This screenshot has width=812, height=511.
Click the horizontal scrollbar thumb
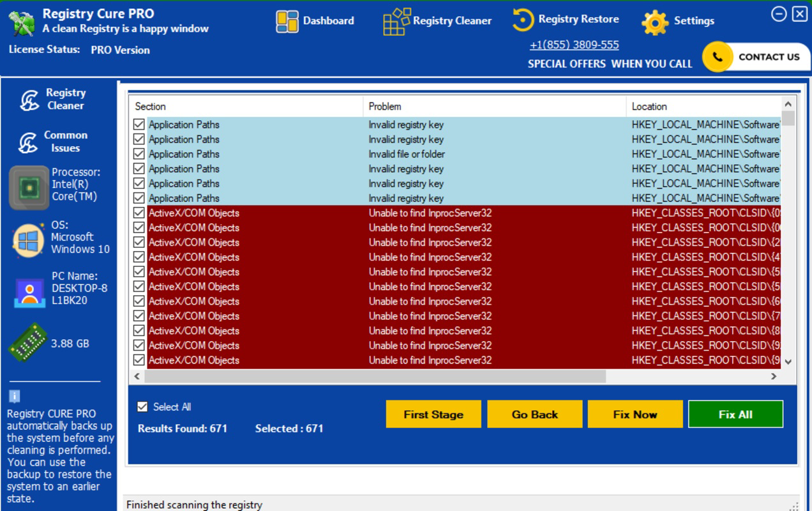(375, 376)
